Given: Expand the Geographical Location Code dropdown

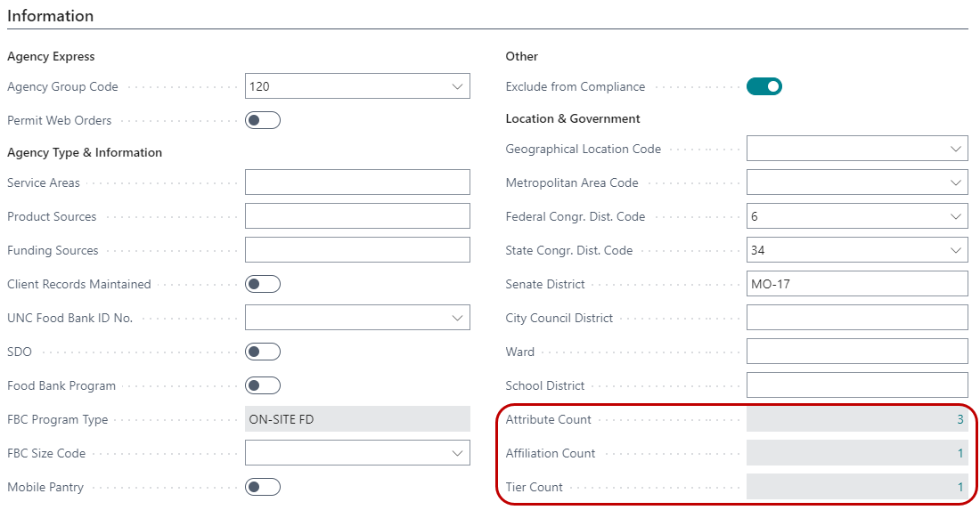Looking at the screenshot, I should pos(956,149).
